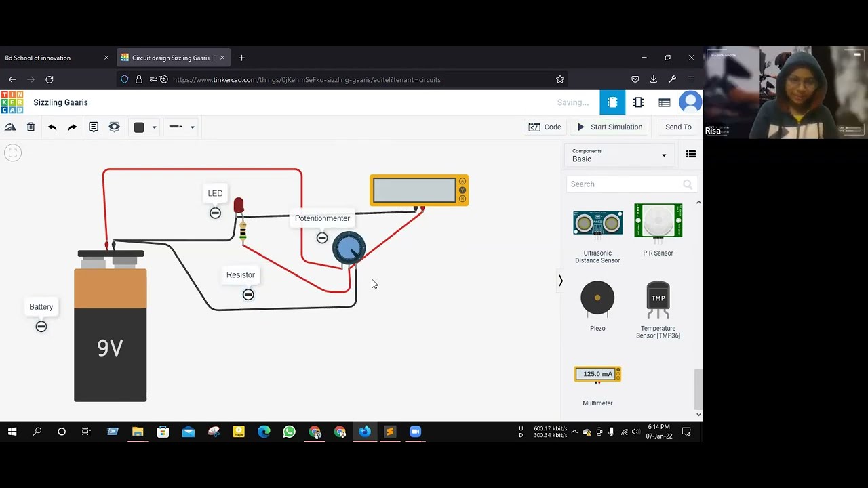The image size is (868, 488).
Task: Reload the Tinkercad page
Action: coord(50,79)
